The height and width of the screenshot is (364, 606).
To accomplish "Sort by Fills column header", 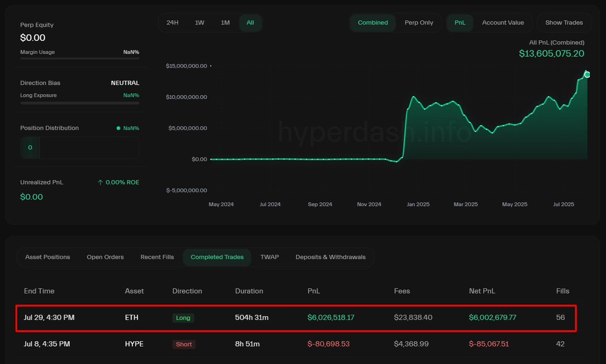I will coord(563,291).
